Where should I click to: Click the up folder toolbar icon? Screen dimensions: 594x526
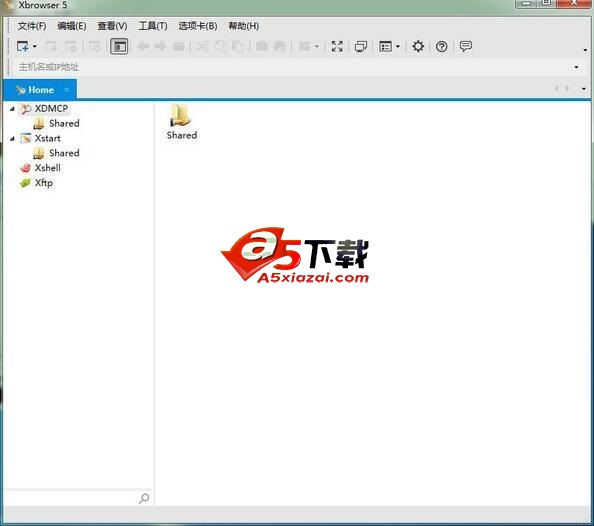pyautogui.click(x=178, y=46)
